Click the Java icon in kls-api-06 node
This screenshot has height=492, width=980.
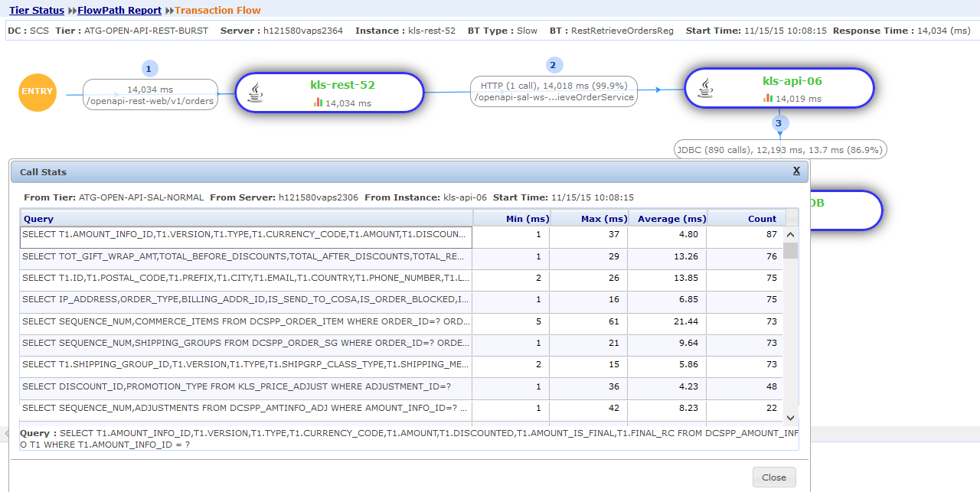(x=705, y=89)
